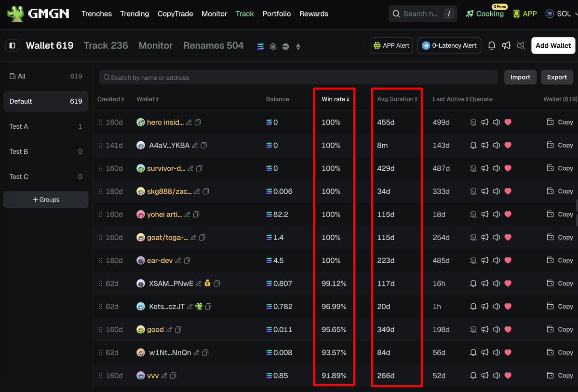Toggle the muted speaker icon in header

pyautogui.click(x=521, y=45)
